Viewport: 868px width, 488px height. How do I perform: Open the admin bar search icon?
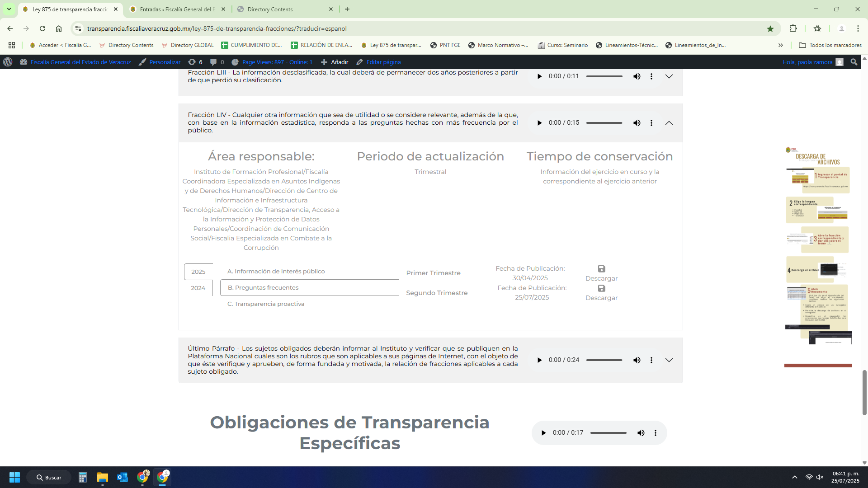(x=854, y=62)
